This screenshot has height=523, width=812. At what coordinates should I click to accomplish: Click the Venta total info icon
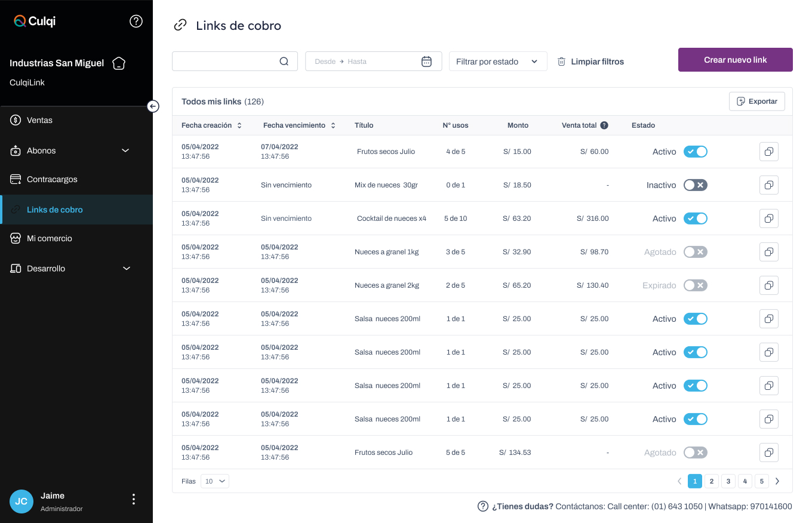[x=604, y=125]
